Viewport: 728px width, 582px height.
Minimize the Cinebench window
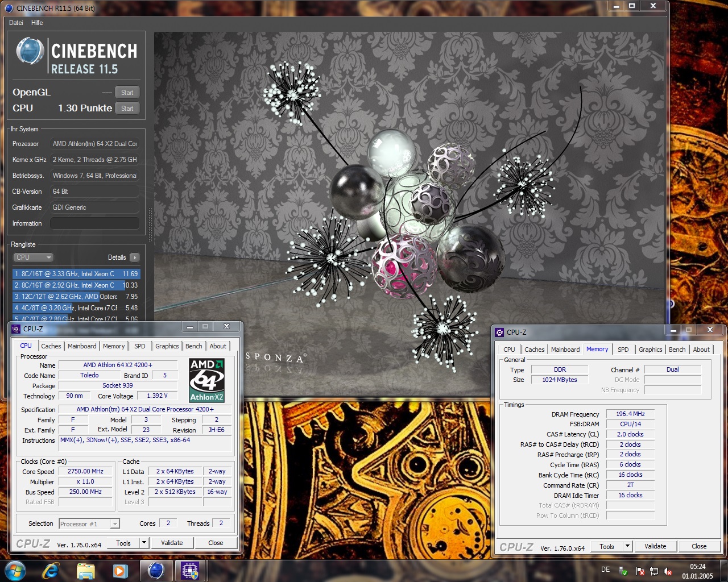coord(616,6)
